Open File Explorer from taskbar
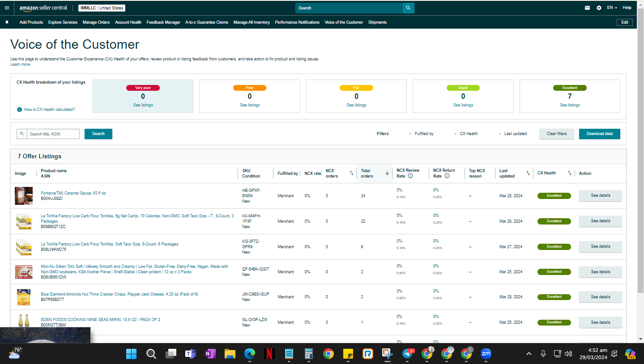The height and width of the screenshot is (364, 644). point(230,354)
